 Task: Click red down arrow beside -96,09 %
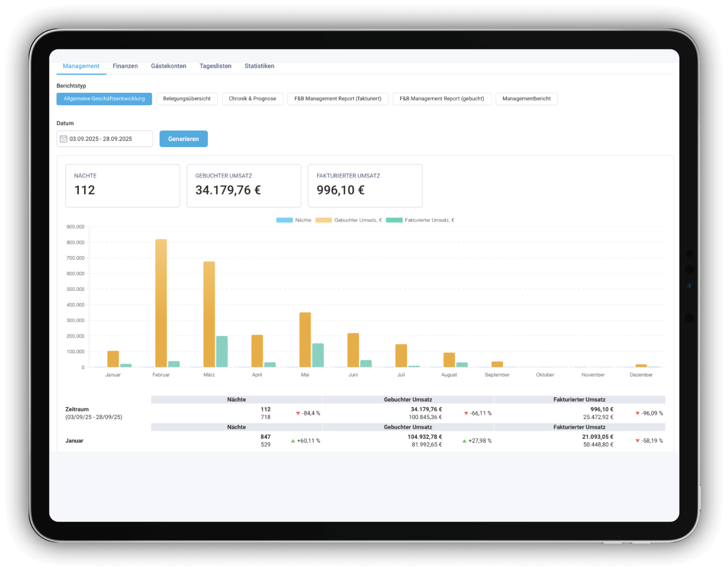637,413
